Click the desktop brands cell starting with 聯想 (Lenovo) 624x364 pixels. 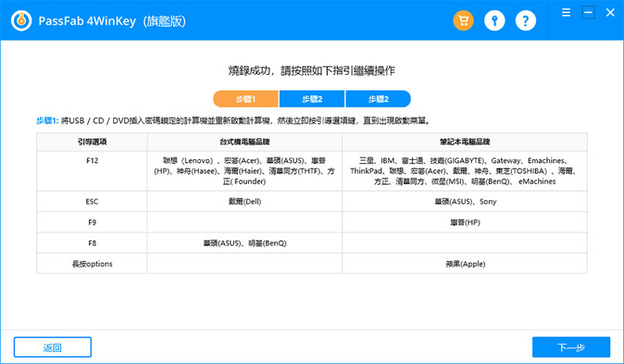click(x=245, y=171)
